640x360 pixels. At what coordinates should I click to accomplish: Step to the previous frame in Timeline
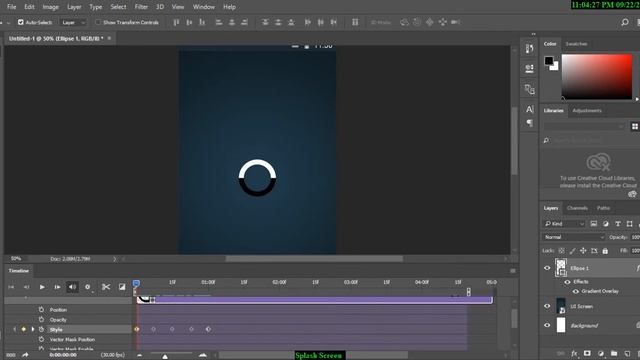pos(27,287)
